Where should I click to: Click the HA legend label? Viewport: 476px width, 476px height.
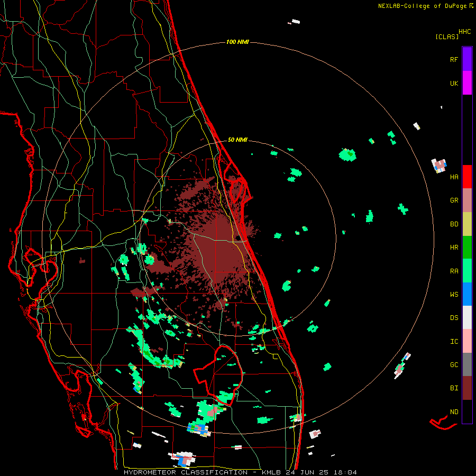(x=454, y=177)
